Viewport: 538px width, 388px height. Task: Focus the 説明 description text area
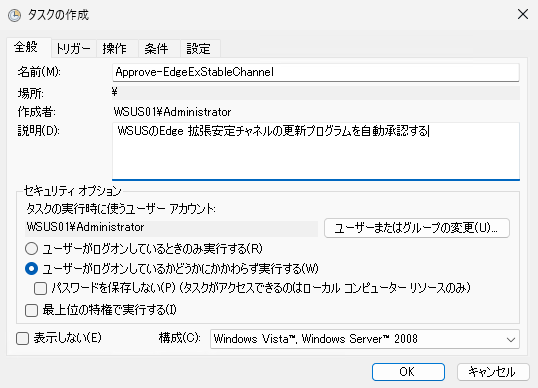point(316,151)
